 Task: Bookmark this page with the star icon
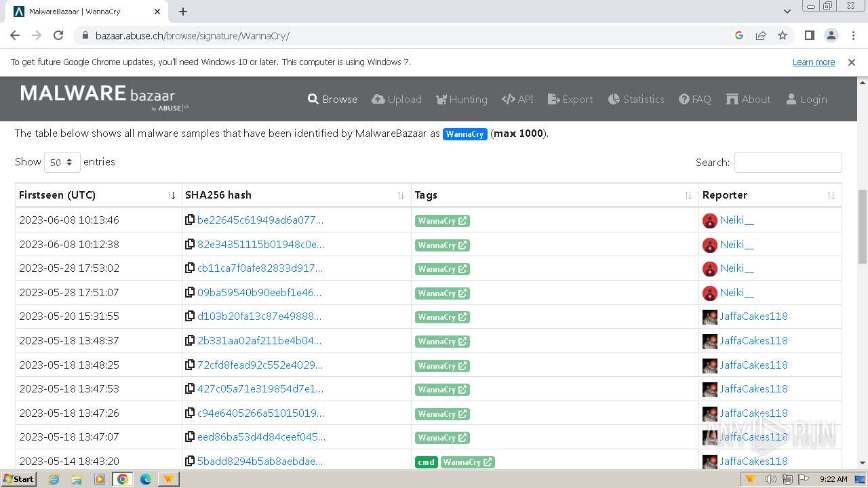tap(783, 35)
